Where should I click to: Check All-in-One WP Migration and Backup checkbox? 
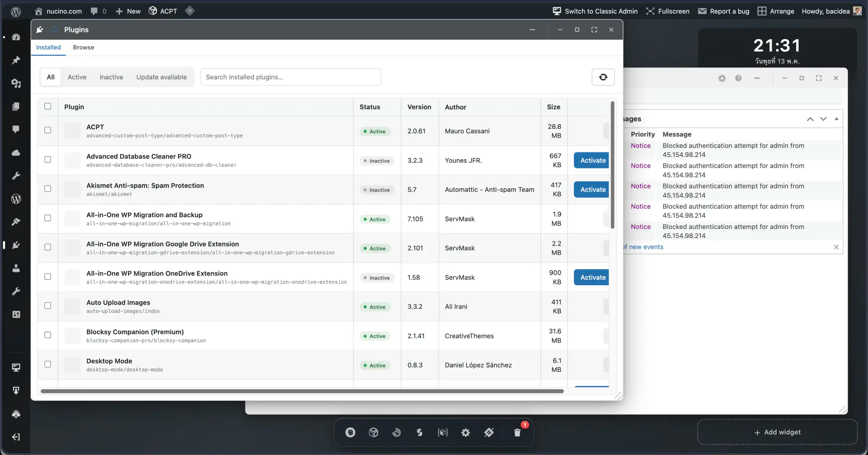pos(48,218)
